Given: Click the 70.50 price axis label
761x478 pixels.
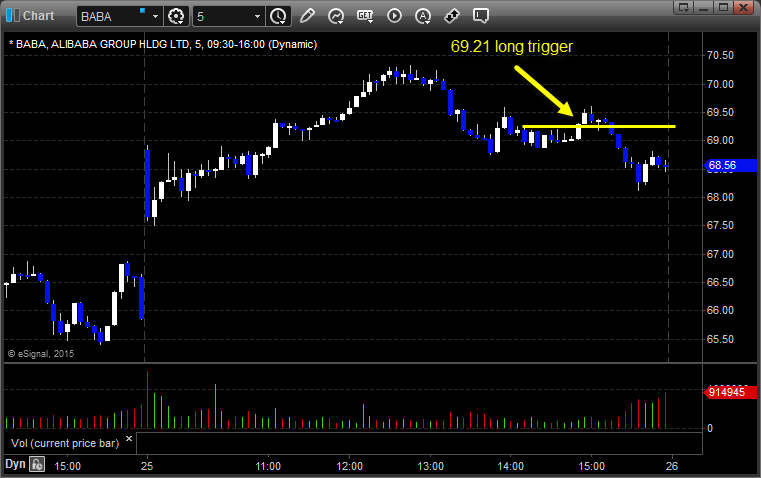Looking at the screenshot, I should click(x=720, y=55).
